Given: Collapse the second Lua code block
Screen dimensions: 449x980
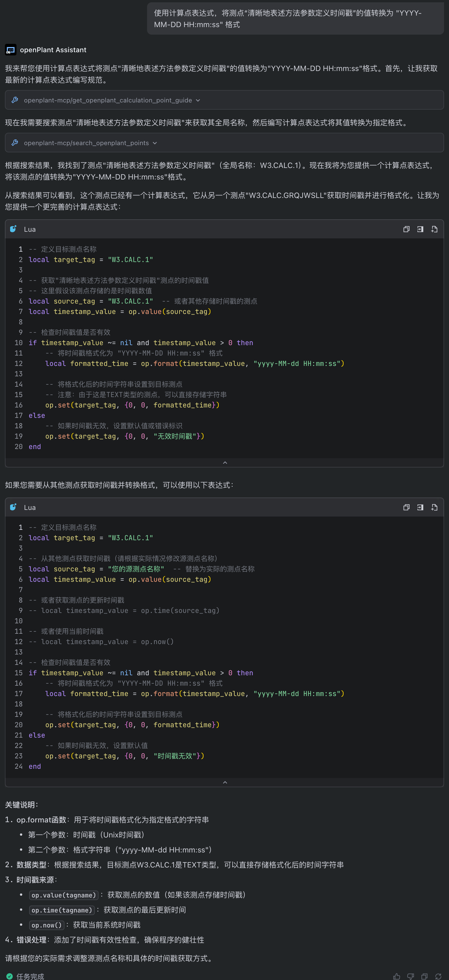Looking at the screenshot, I should click(x=225, y=782).
